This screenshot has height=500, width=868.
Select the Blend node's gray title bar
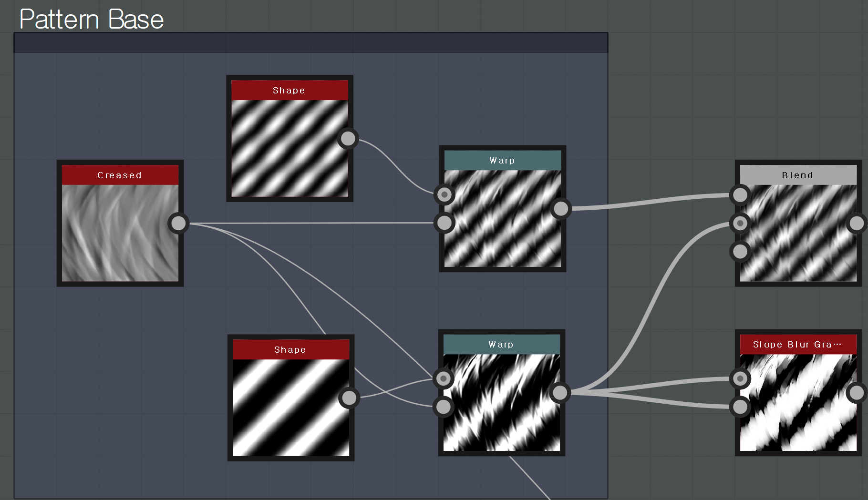pyautogui.click(x=798, y=175)
